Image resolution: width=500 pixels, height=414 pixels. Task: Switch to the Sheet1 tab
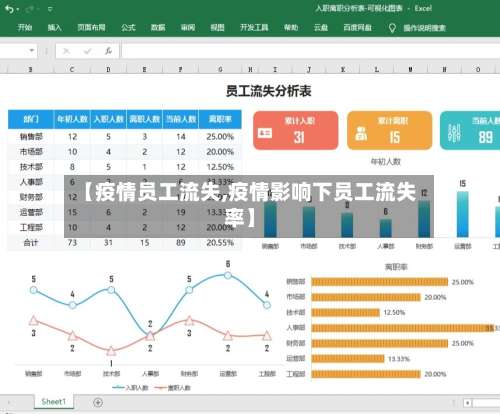tap(54, 402)
